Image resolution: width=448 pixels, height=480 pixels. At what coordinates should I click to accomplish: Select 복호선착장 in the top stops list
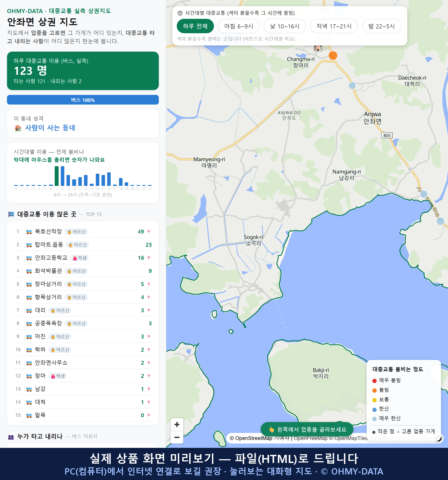pos(83,232)
